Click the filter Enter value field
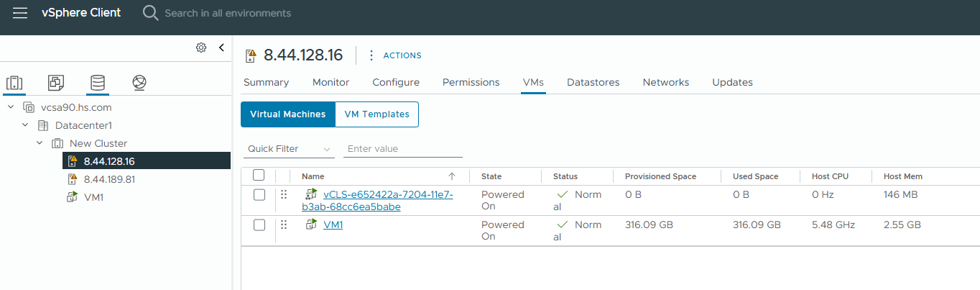 (x=403, y=149)
